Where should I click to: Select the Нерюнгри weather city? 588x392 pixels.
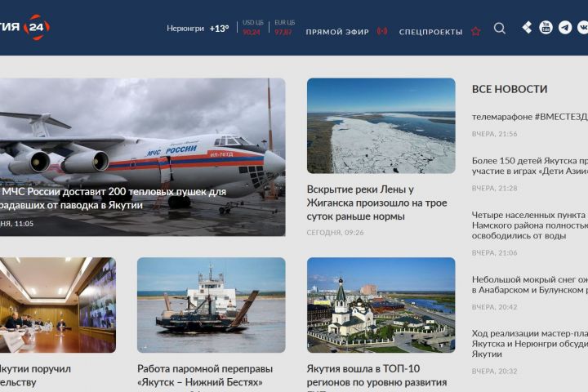point(185,29)
